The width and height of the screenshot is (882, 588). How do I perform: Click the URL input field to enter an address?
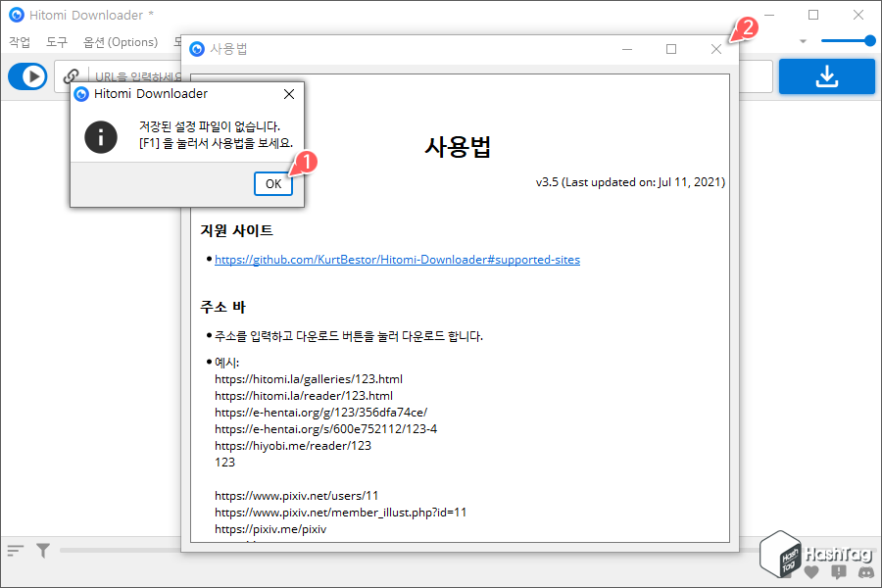[137, 75]
